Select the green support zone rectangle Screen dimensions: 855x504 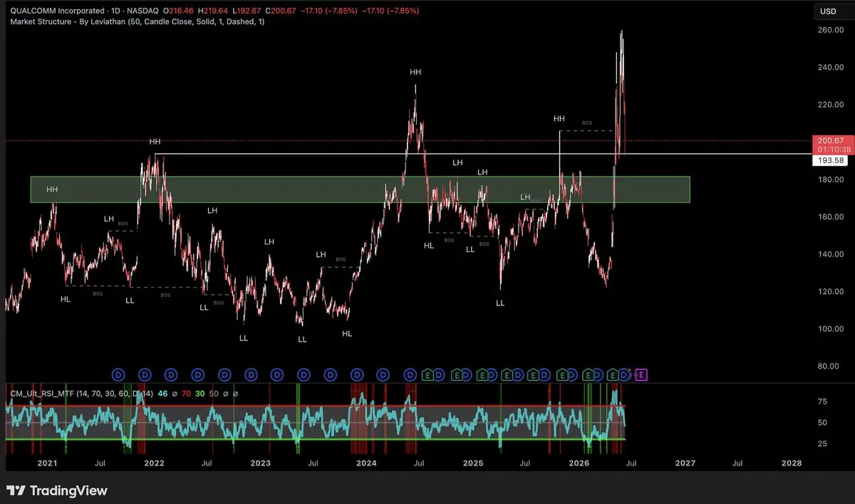click(x=360, y=189)
